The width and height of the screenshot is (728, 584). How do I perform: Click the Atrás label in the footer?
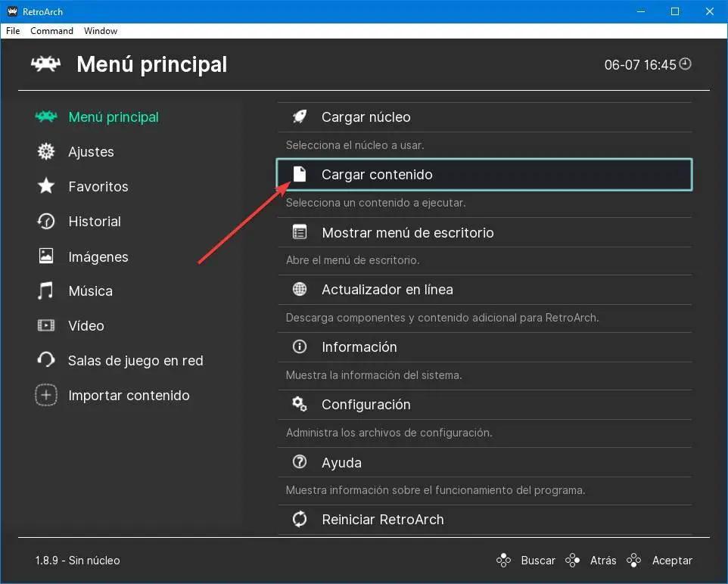[602, 561]
